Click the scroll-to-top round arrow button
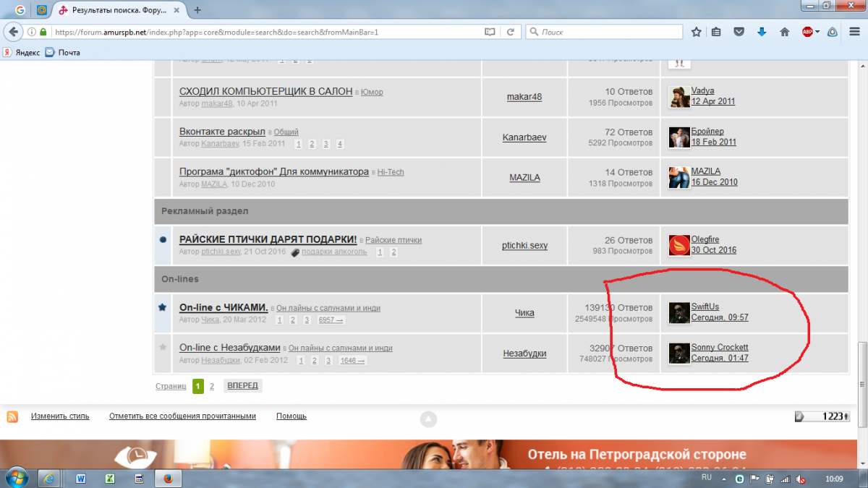The height and width of the screenshot is (488, 868). click(x=428, y=419)
